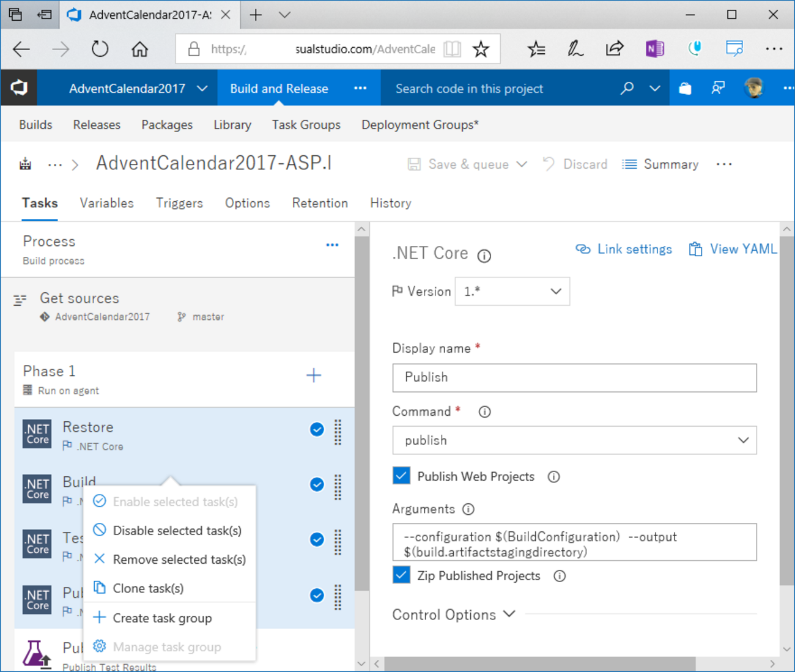
Task: Click the info icon beside Command label
Action: pos(484,412)
